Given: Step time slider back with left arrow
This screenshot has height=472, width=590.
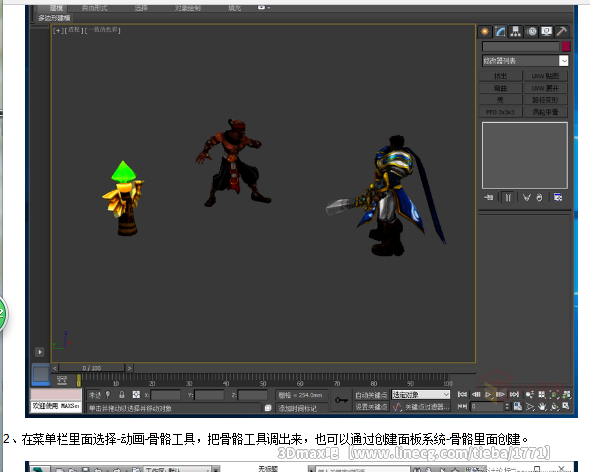Looking at the screenshot, I should point(55,368).
